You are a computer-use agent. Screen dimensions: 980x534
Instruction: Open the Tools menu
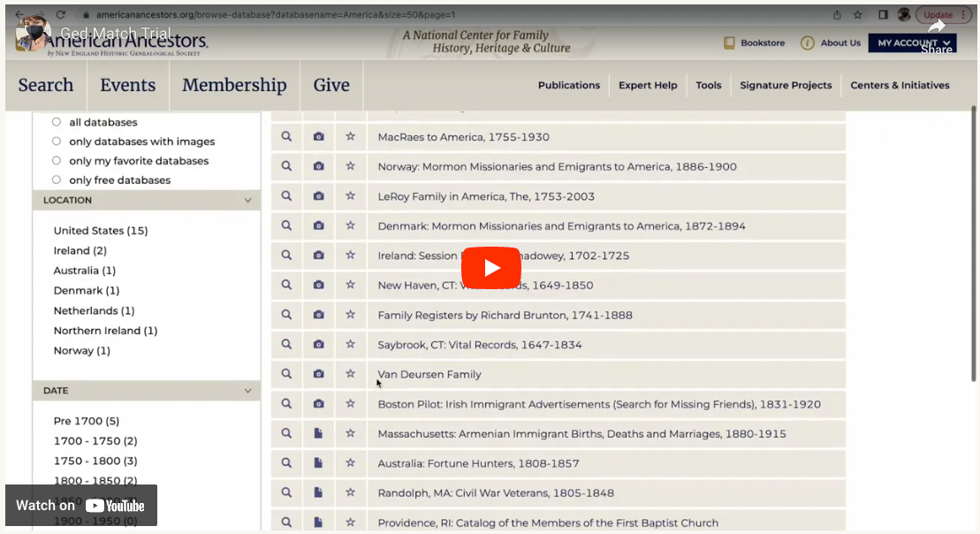[708, 85]
